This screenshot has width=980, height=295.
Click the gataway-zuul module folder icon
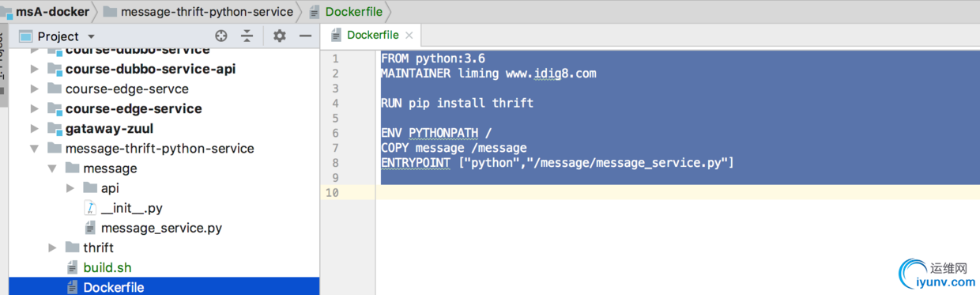[x=55, y=128]
